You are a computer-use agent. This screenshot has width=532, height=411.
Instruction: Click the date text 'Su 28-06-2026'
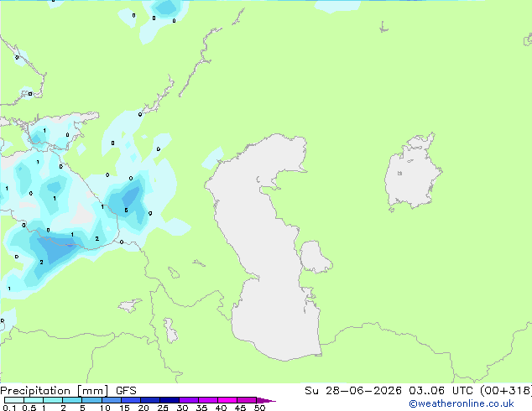(353, 391)
